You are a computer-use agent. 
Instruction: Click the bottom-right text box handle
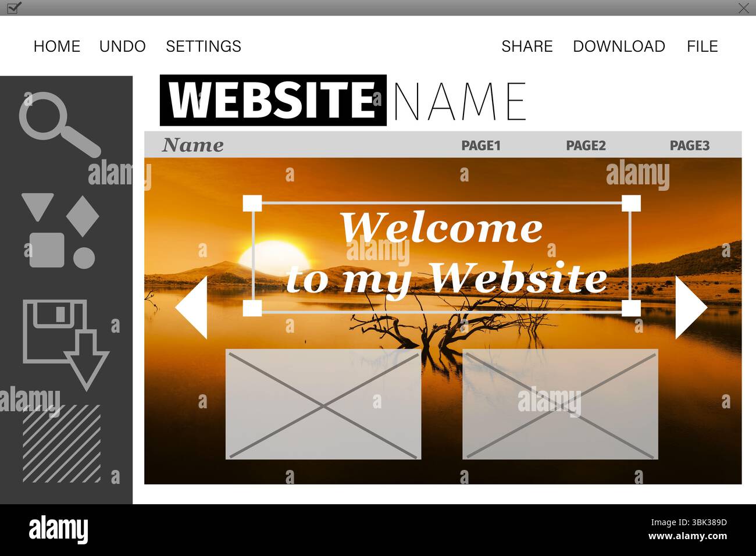click(631, 308)
